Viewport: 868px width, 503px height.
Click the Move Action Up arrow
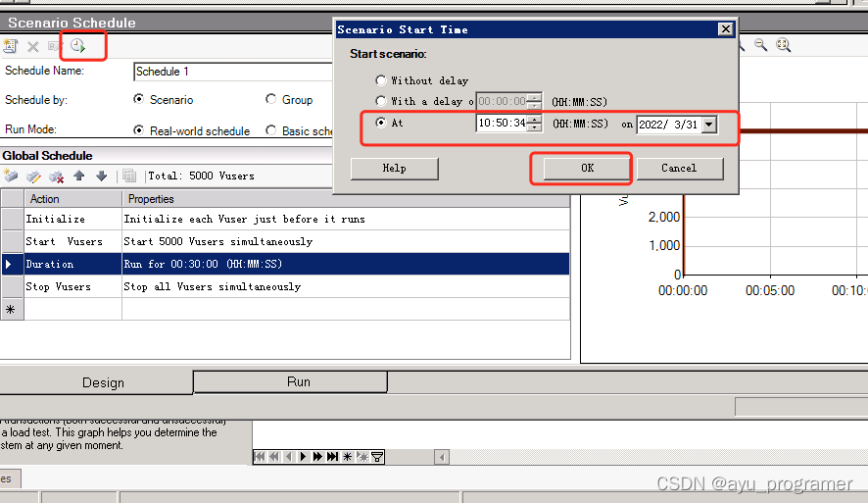tap(79, 176)
